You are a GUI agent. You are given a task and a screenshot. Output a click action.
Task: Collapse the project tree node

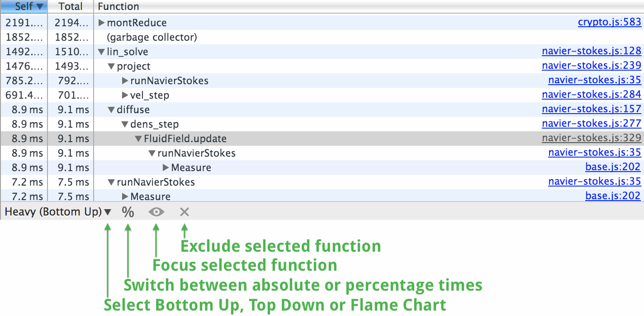(x=111, y=67)
